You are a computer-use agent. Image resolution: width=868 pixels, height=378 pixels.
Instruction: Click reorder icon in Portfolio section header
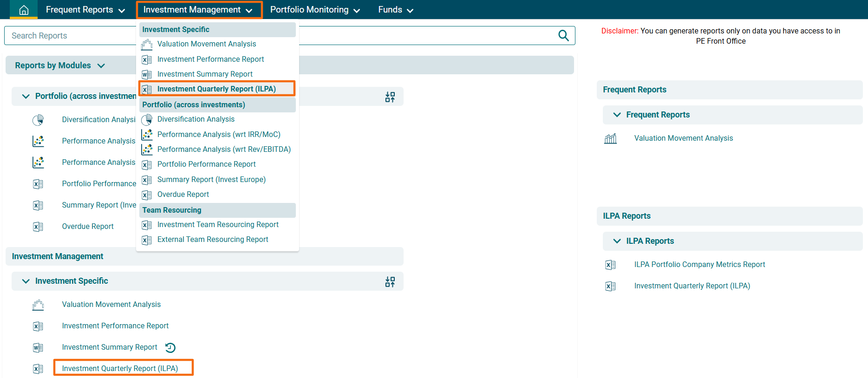point(390,97)
